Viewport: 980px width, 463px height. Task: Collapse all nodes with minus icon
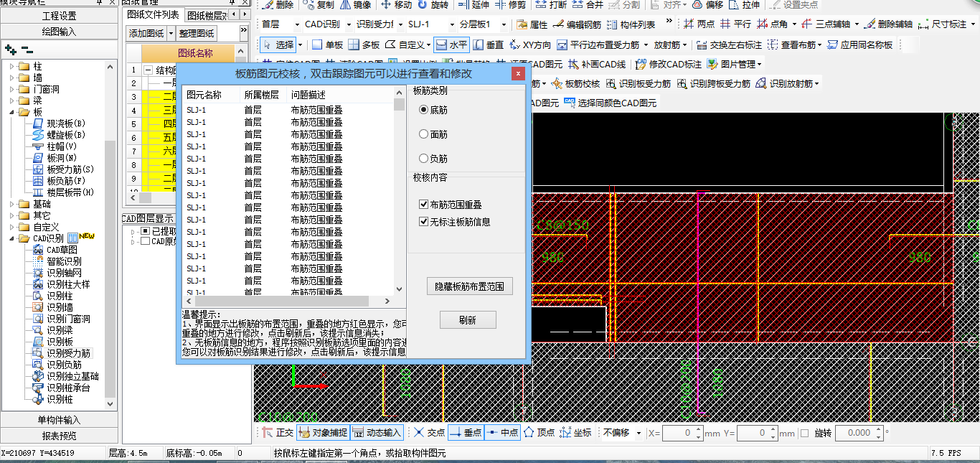click(x=27, y=50)
